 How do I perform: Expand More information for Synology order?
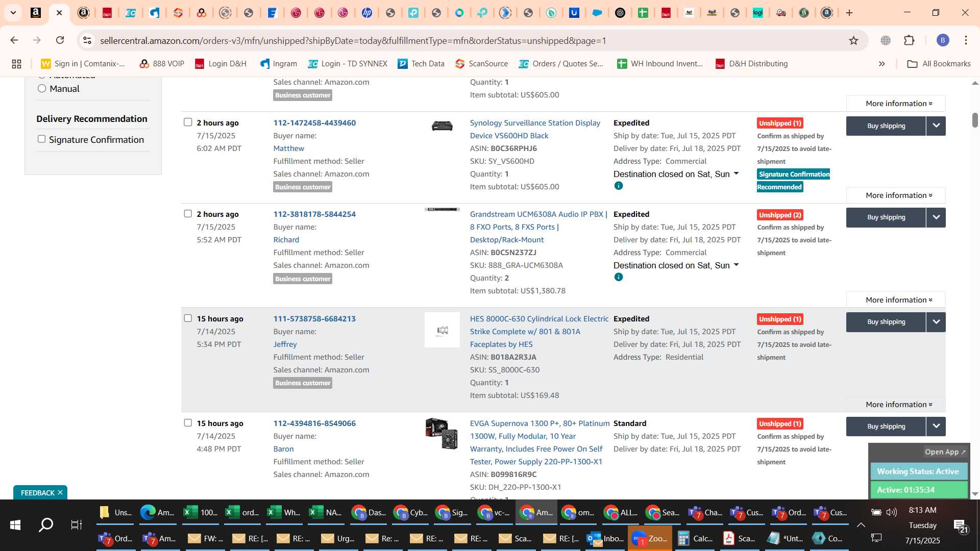pyautogui.click(x=896, y=195)
